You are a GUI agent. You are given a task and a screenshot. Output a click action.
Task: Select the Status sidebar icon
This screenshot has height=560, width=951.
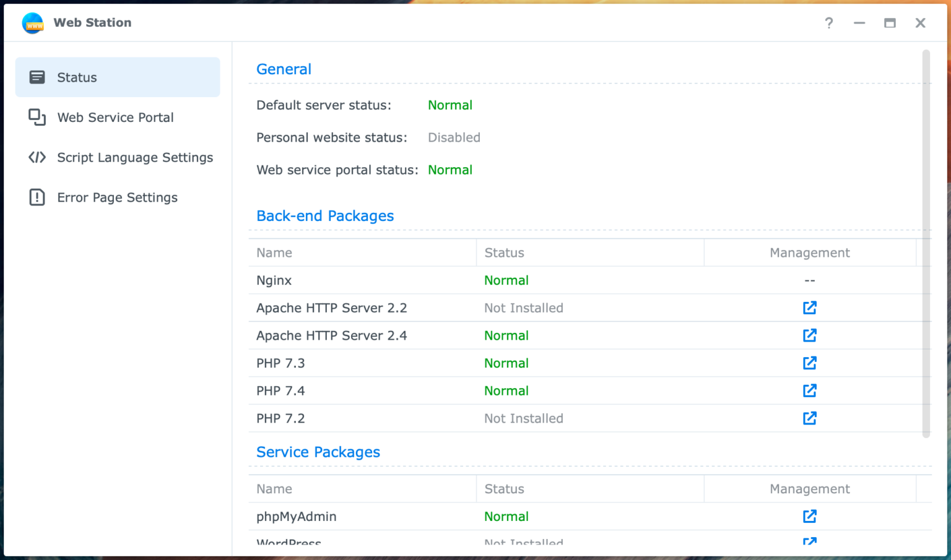point(37,77)
